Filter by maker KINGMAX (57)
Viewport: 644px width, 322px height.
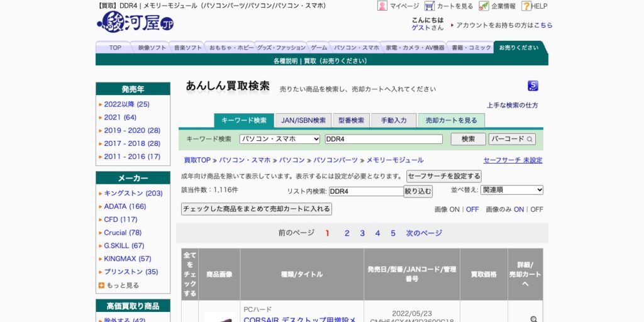(127, 259)
